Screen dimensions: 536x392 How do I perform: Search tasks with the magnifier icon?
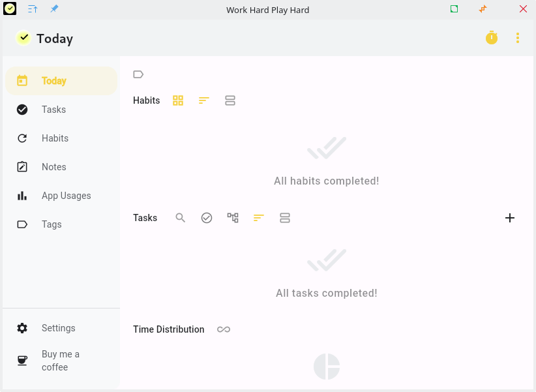(181, 218)
